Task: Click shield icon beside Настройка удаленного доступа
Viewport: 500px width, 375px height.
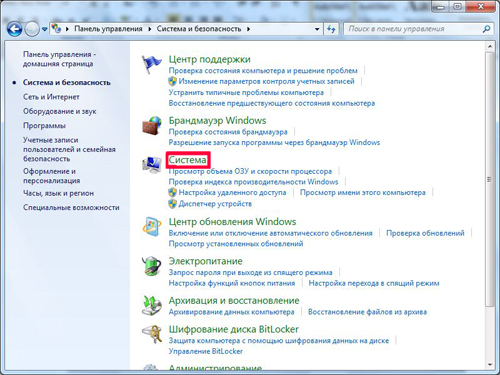Action: pos(172,193)
